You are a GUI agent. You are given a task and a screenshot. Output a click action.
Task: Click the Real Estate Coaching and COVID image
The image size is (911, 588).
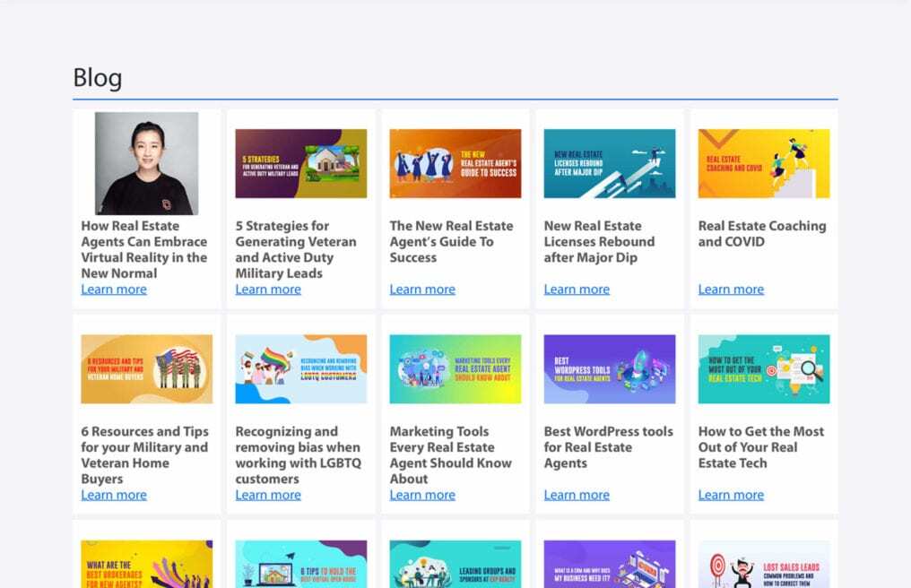point(763,163)
